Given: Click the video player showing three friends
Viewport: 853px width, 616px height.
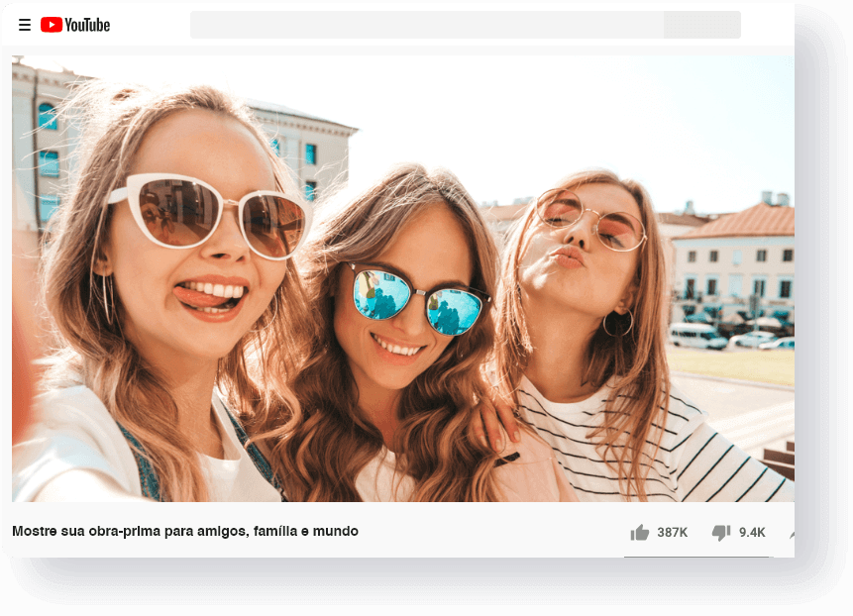Looking at the screenshot, I should (x=401, y=280).
